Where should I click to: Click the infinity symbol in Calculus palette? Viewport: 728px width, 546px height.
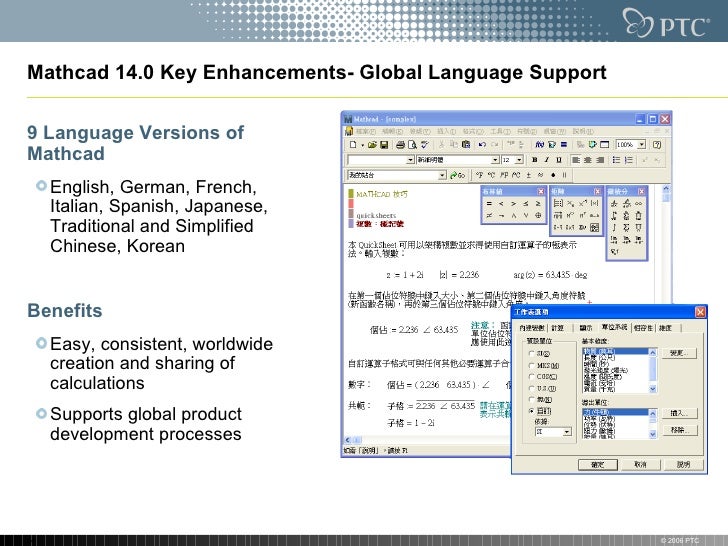pyautogui.click(x=639, y=204)
